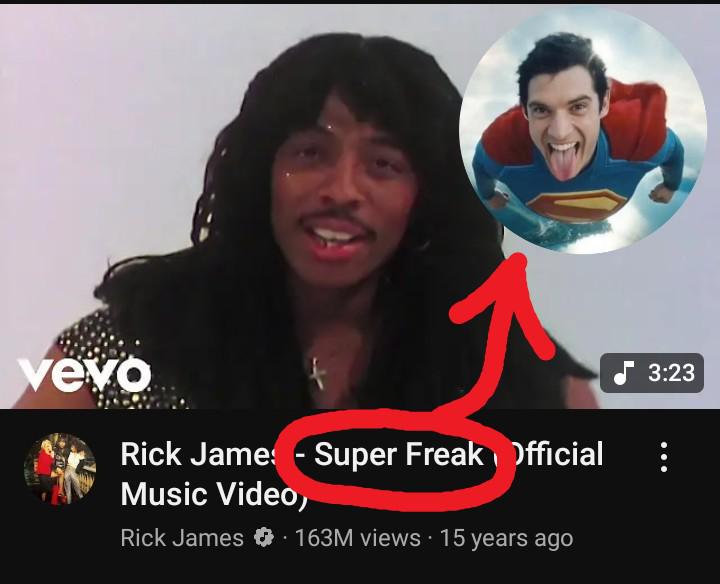Play the Super Freak video thumbnail

[x=360, y=206]
